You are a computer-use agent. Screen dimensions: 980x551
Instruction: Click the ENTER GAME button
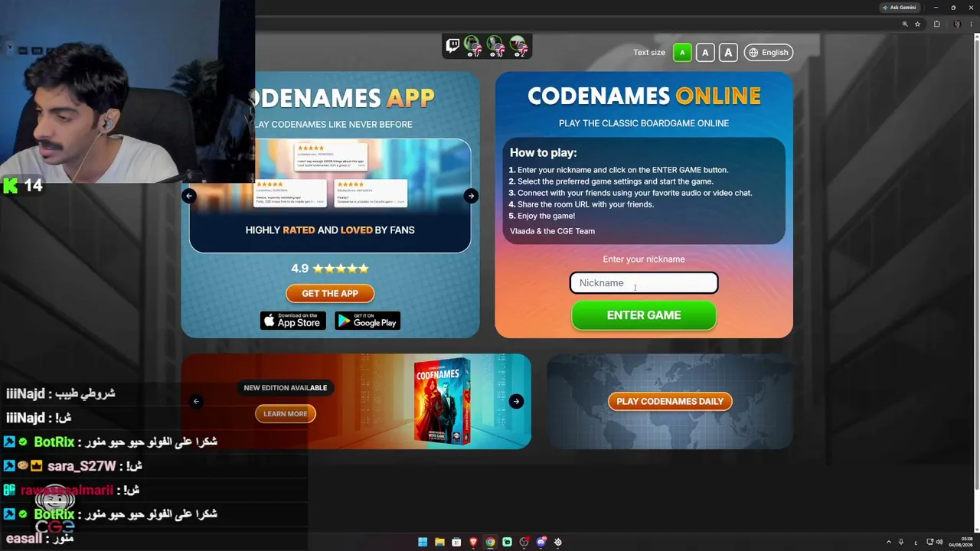pyautogui.click(x=644, y=315)
